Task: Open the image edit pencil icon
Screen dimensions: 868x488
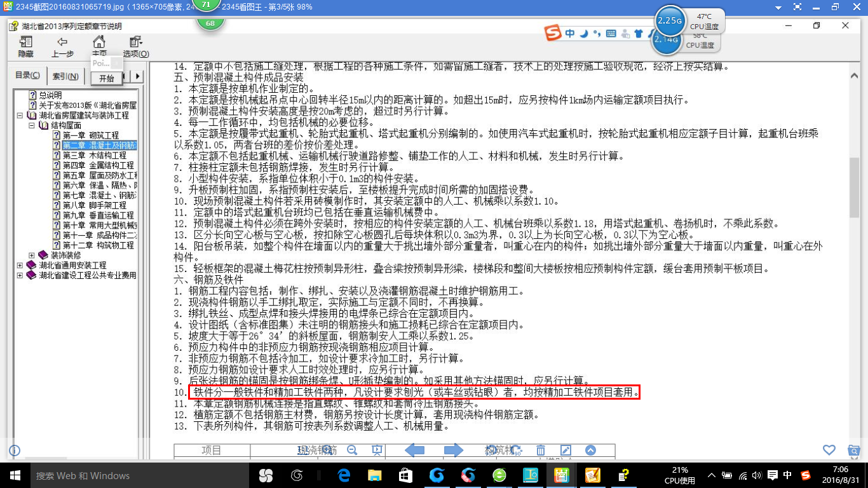Action: tap(566, 450)
